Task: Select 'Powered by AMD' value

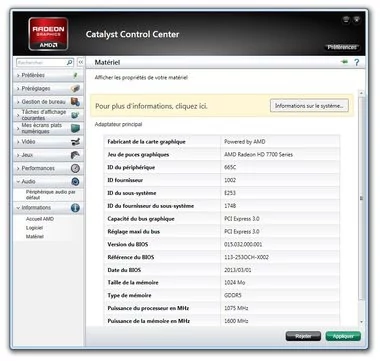Action: pos(245,142)
